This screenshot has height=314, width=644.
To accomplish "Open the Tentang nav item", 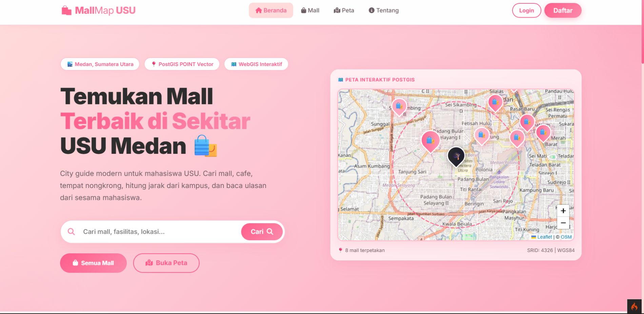I will click(383, 11).
